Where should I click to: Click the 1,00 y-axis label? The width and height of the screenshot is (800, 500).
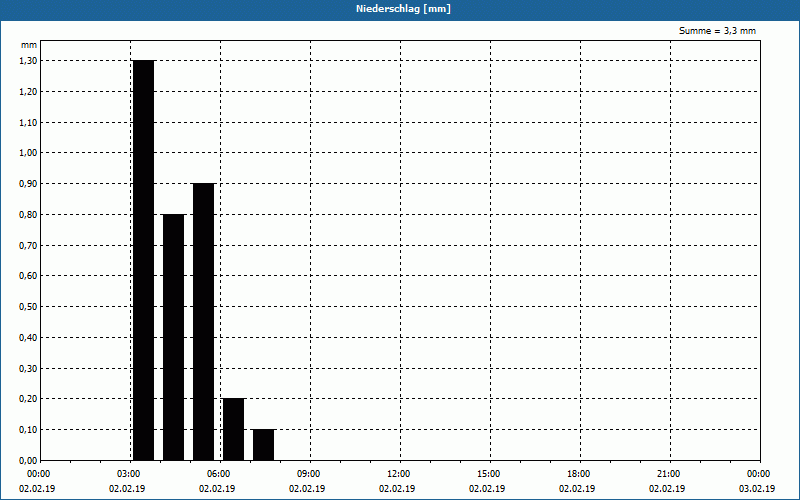click(28, 153)
